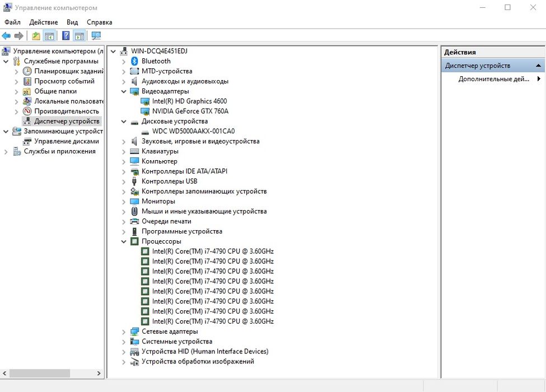Image resolution: width=546 pixels, height=392 pixels.
Task: Click the Bluetooth icon in the device list
Action: click(x=134, y=61)
